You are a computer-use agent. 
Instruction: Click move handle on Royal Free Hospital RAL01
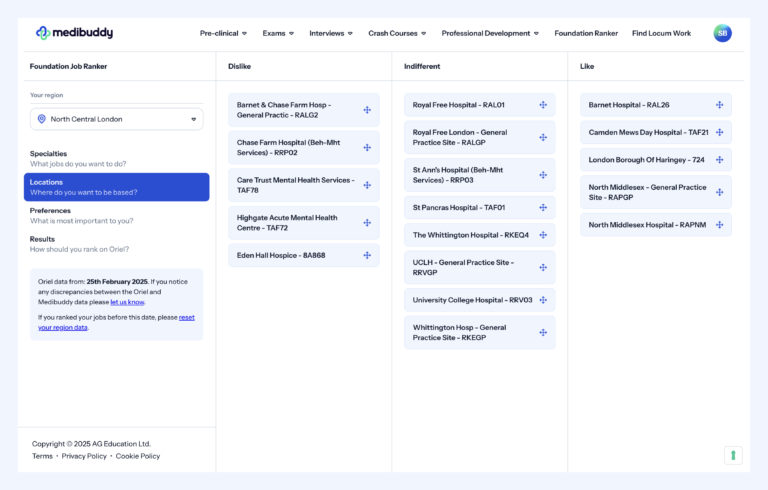click(x=543, y=105)
